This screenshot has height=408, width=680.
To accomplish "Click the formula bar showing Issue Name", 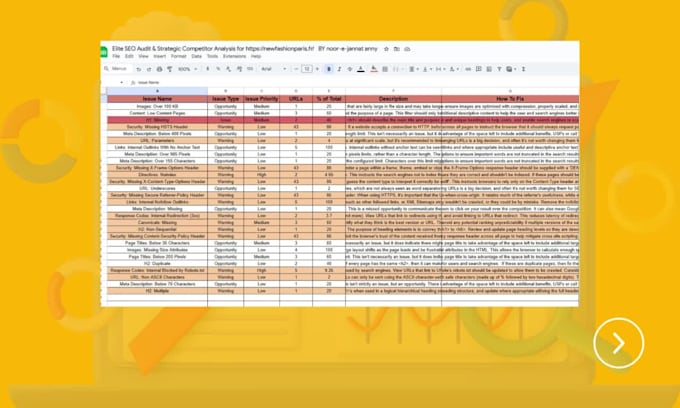I will coord(356,82).
